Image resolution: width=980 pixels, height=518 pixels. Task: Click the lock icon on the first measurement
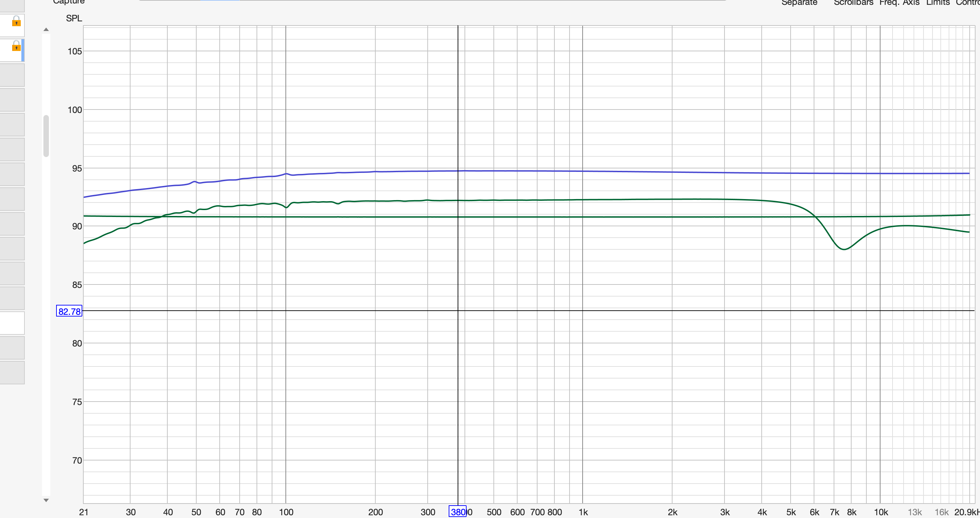(16, 21)
